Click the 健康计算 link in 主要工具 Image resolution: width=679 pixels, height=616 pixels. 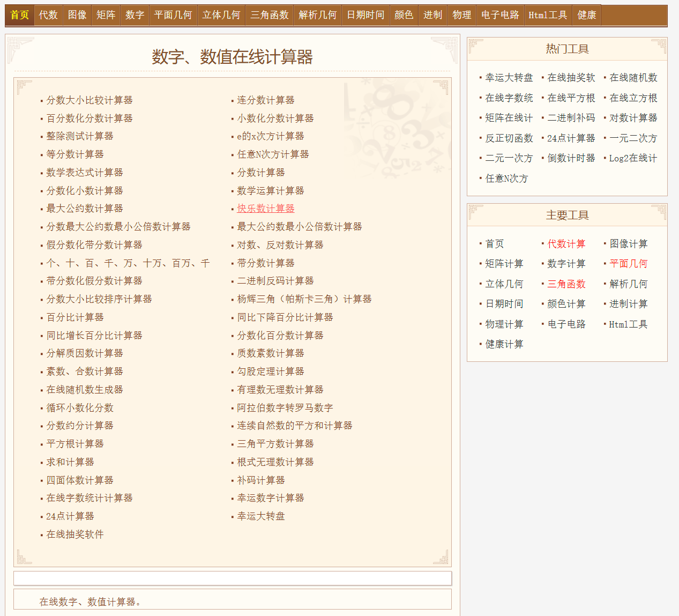pyautogui.click(x=504, y=344)
